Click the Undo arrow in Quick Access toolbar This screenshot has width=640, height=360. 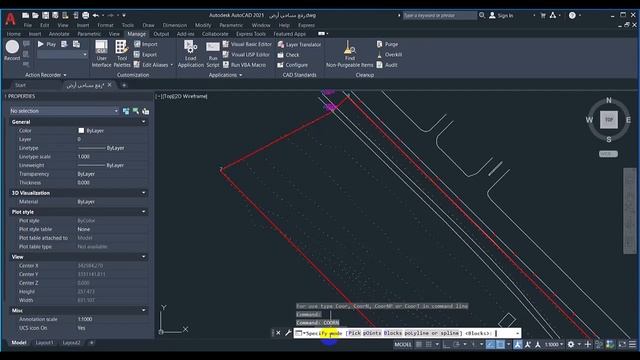click(96, 16)
